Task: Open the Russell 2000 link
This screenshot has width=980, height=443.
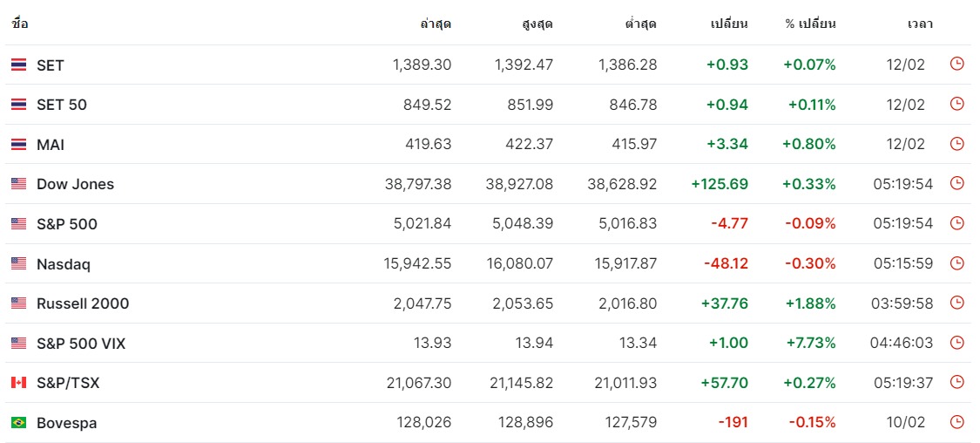Action: [82, 303]
